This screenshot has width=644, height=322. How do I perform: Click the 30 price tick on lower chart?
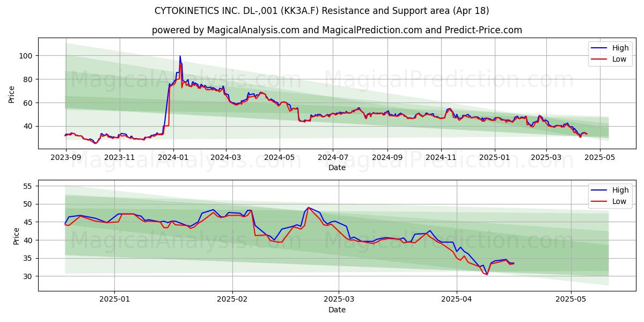(x=29, y=276)
